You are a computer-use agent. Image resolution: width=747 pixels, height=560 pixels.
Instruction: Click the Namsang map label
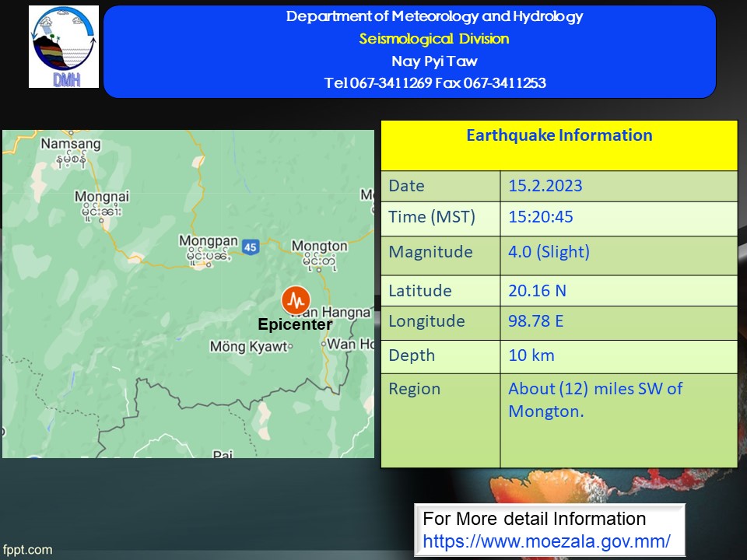(x=71, y=143)
